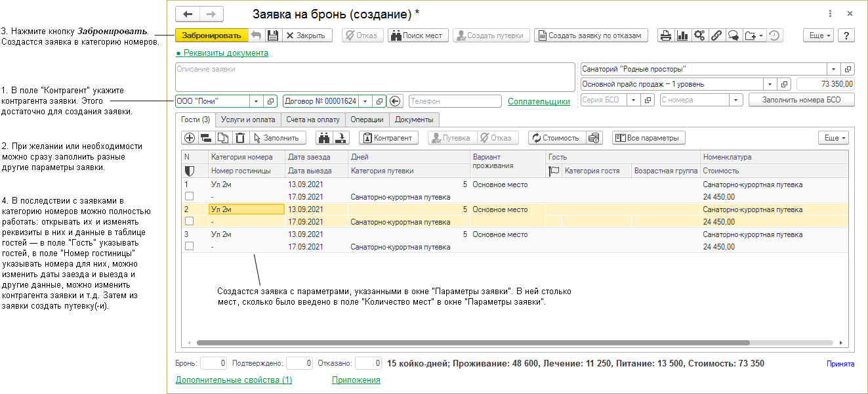Click the round arrow icon beside contract field
Viewport: 868px width, 394px height.
point(394,101)
